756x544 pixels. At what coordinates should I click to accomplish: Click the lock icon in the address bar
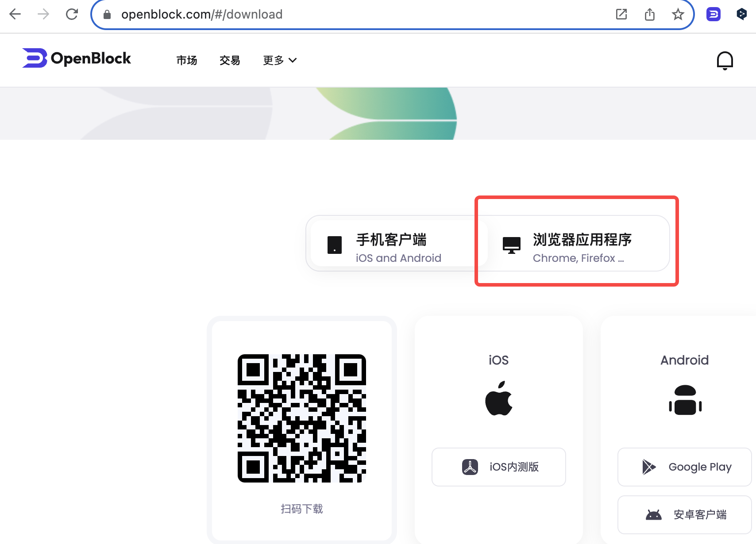coord(107,15)
